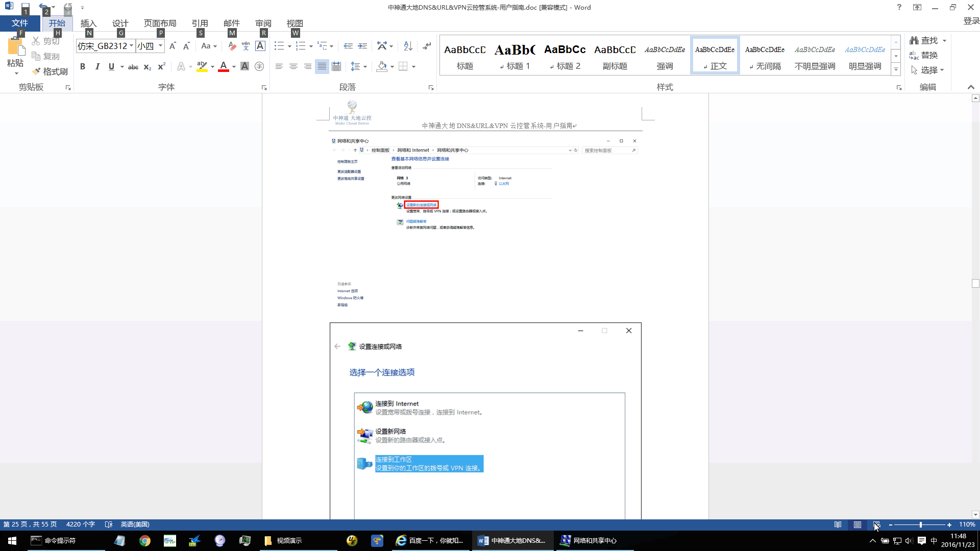Apply strikethrough with the abc icon
This screenshot has height=551, width=980.
coord(133,67)
